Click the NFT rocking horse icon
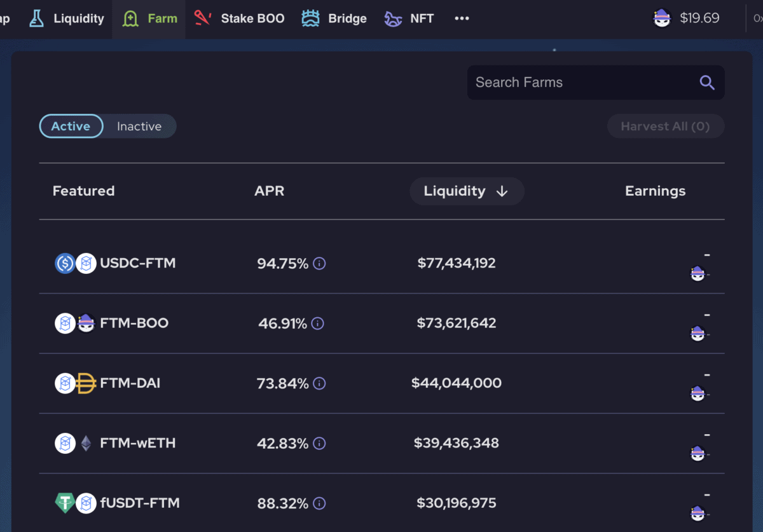 tap(393, 18)
